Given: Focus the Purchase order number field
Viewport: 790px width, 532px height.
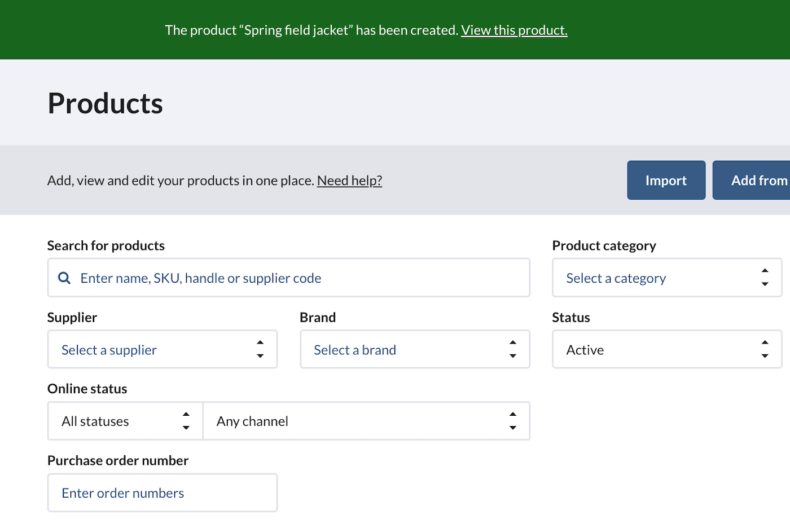Looking at the screenshot, I should [x=163, y=493].
